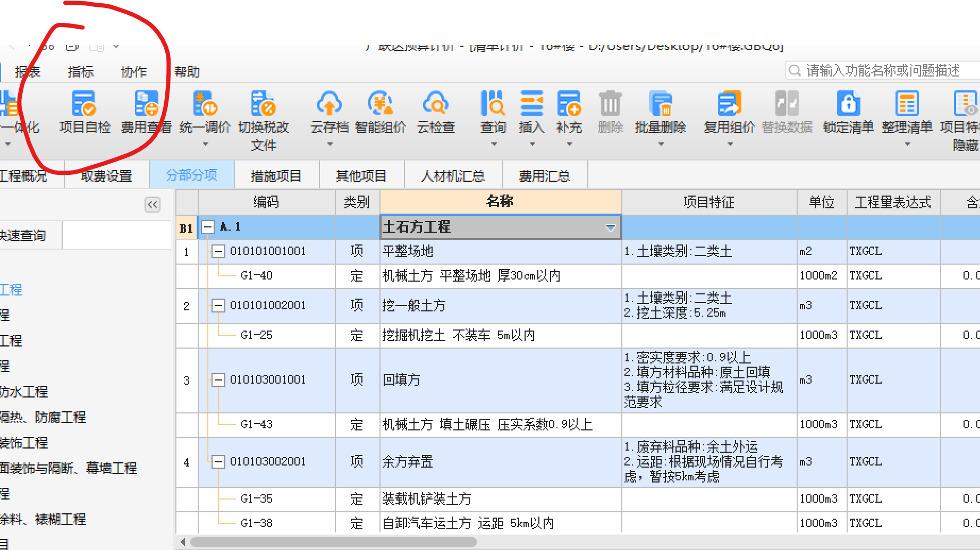Collapse item 010103002001 tree node
Viewport: 980px width, 550px height.
point(218,462)
